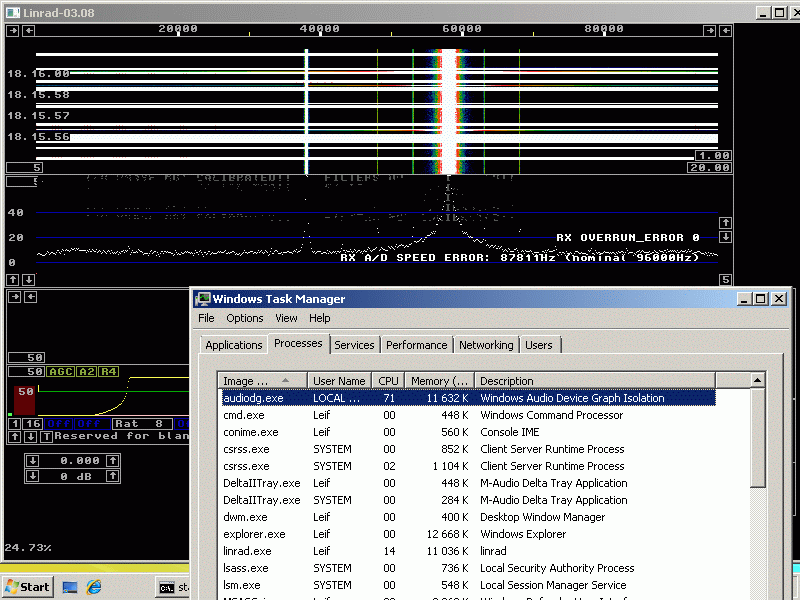The width and height of the screenshot is (800, 600).
Task: Select the dwm.exe process row
Action: point(468,517)
